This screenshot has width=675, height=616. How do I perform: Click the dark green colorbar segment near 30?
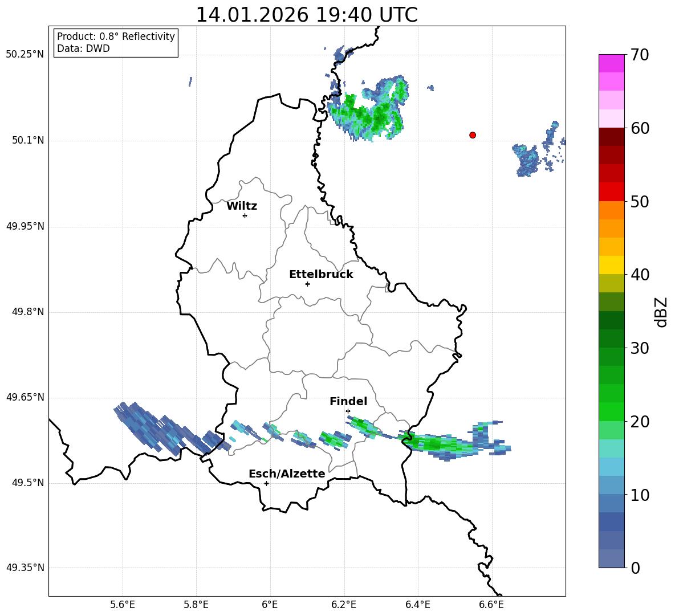pyautogui.click(x=611, y=338)
